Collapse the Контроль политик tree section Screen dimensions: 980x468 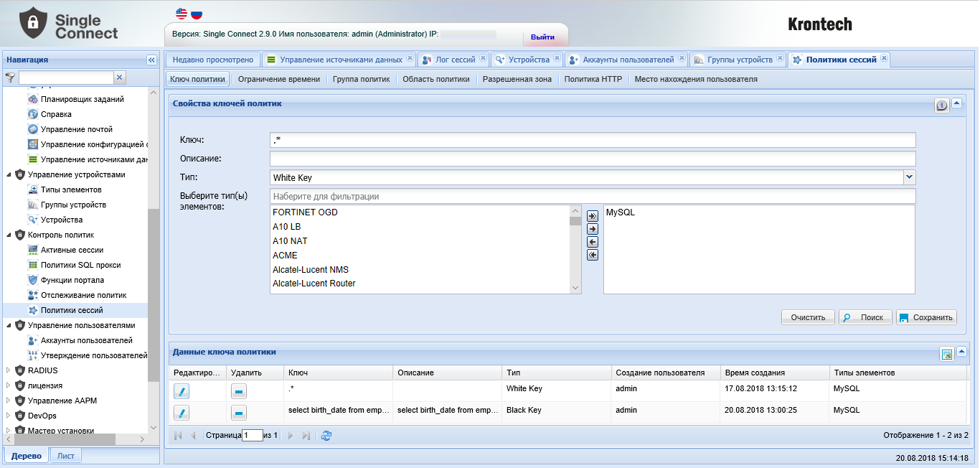pyautogui.click(x=9, y=235)
